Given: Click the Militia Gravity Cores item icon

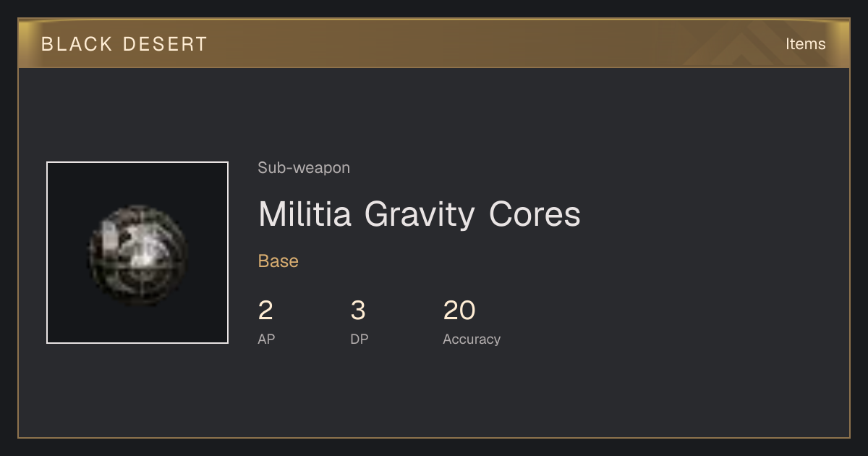Looking at the screenshot, I should [x=137, y=253].
